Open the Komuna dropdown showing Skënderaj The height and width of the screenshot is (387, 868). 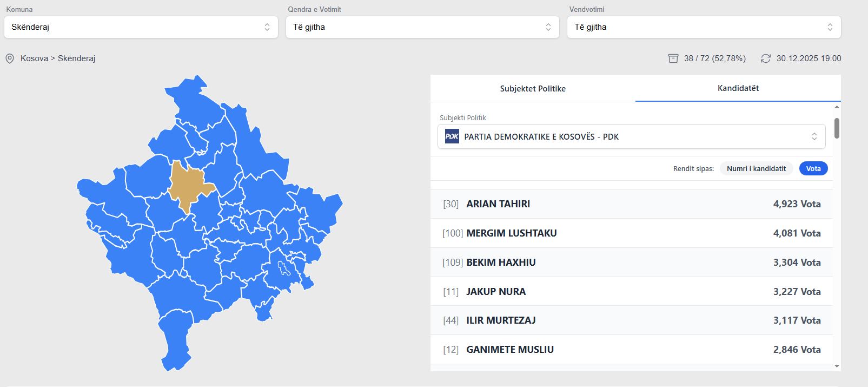141,27
